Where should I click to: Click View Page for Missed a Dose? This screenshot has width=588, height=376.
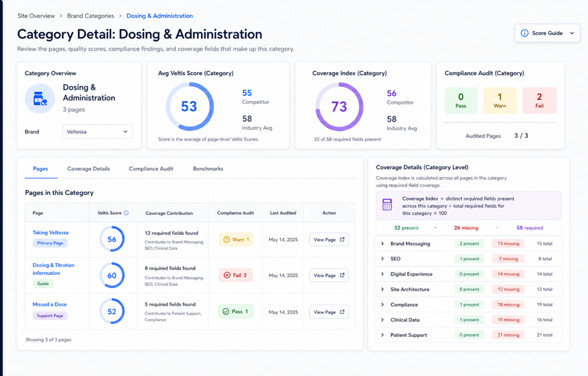(x=329, y=312)
